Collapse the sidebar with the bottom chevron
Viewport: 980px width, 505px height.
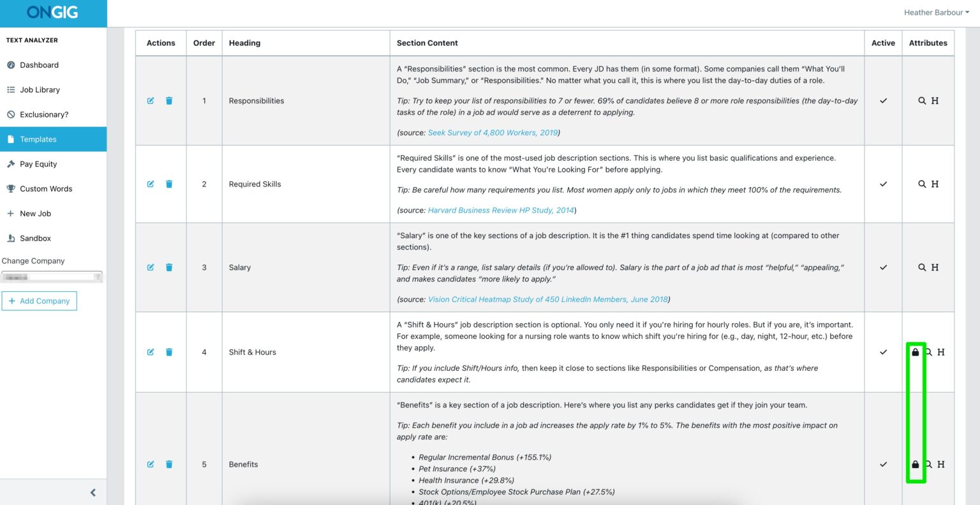(x=93, y=492)
